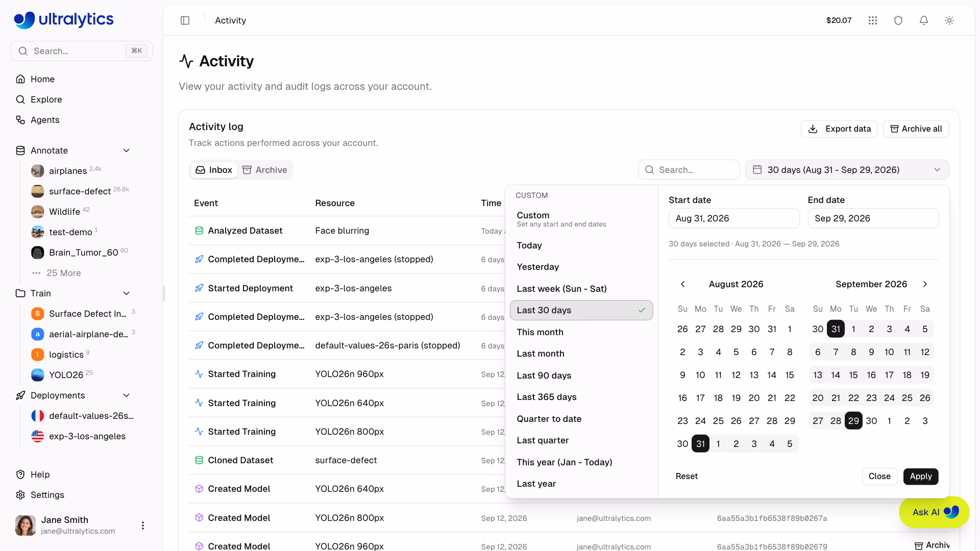Click the End date field
The image size is (980, 551).
(873, 218)
